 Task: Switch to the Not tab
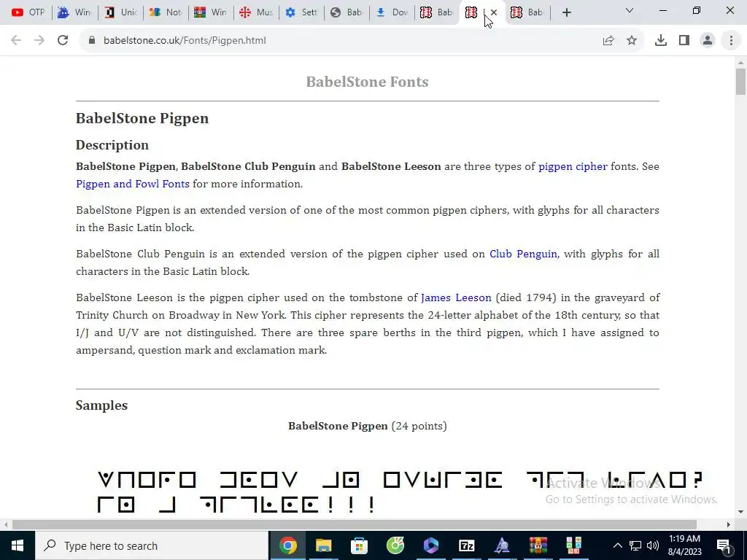coord(166,12)
